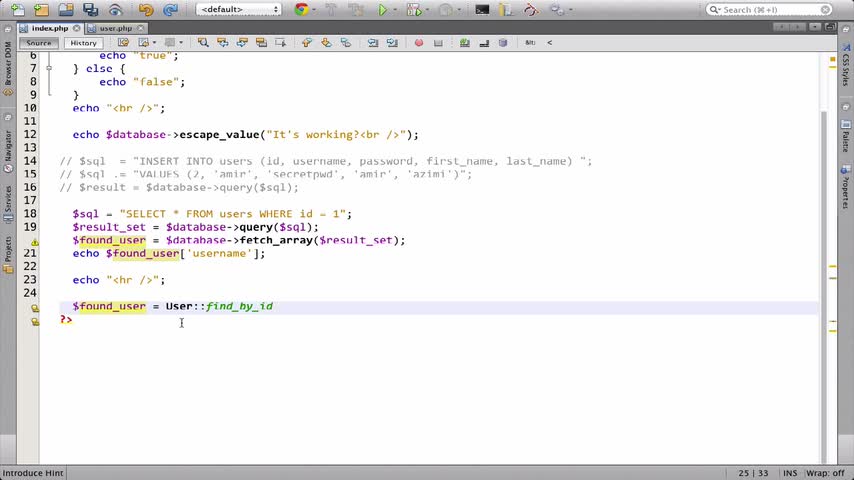
Task: Click the Previous Bookmark icon
Action: 307,42
